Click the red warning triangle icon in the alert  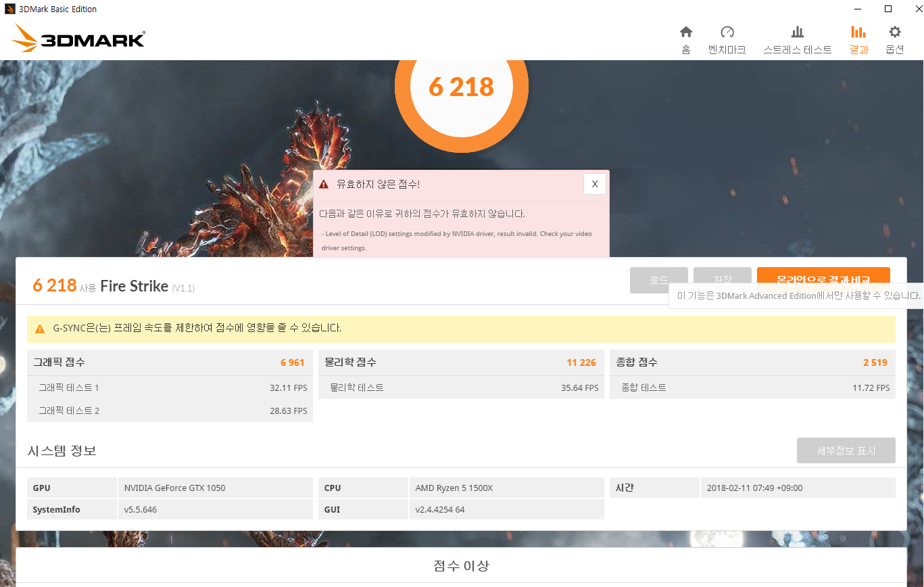[324, 184]
